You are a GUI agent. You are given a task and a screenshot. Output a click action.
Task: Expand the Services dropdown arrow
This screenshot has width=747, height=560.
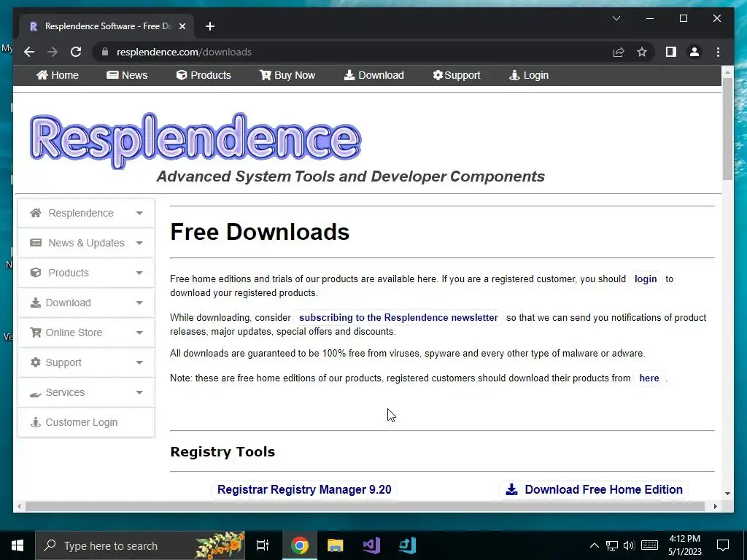point(139,393)
